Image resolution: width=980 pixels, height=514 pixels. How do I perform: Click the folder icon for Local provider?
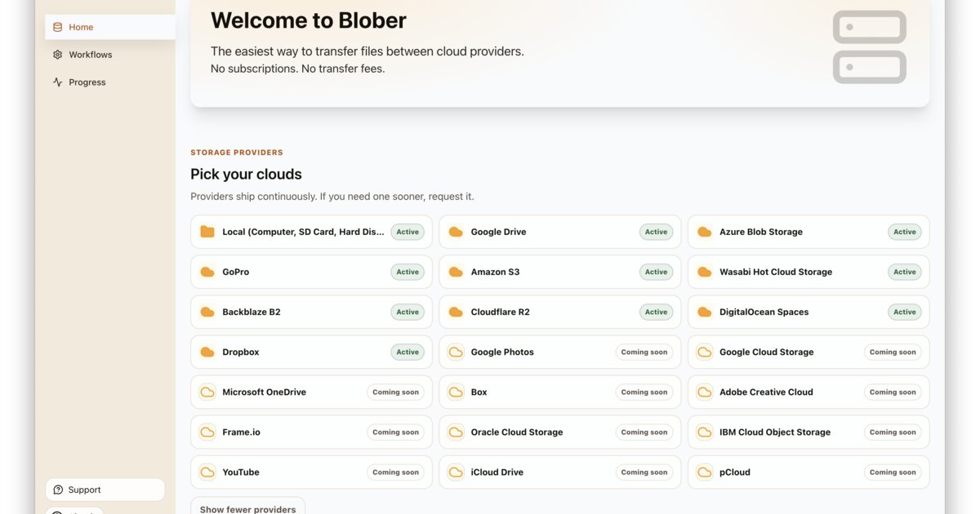pos(207,232)
